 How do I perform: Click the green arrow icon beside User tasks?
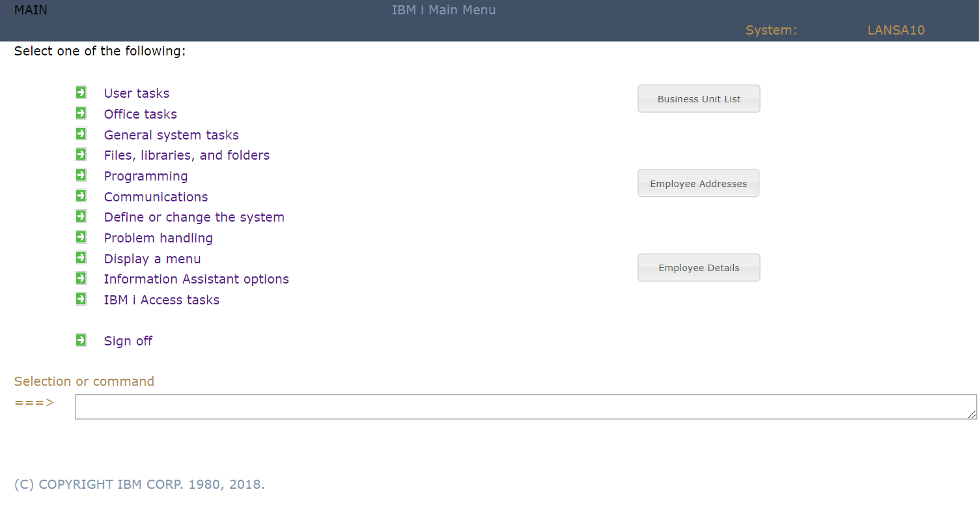[x=81, y=93]
